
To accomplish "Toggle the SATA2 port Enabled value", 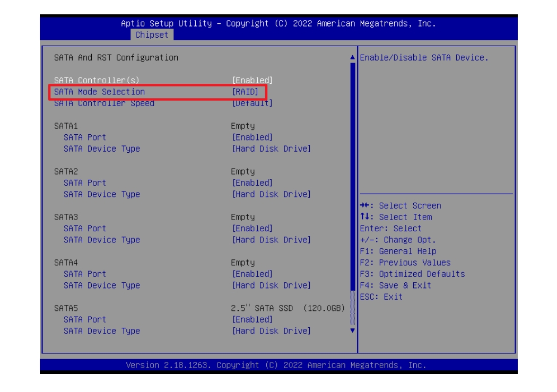I will [x=253, y=183].
